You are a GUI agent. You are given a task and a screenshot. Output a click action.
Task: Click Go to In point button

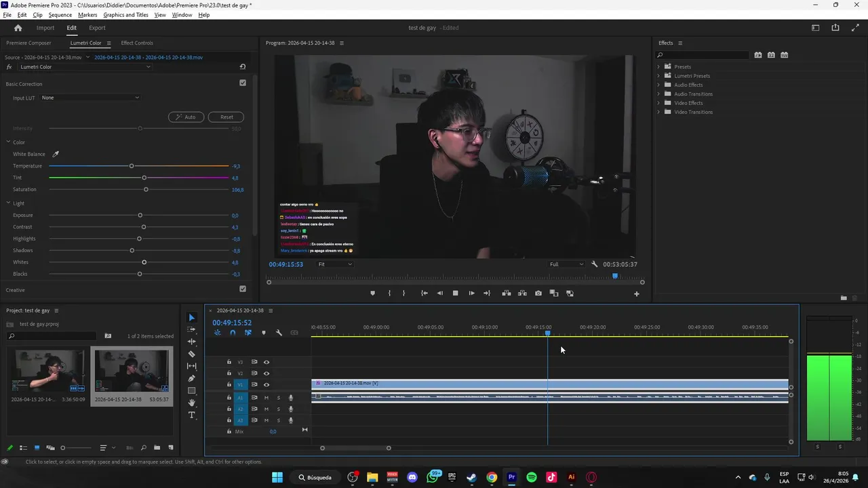coord(424,293)
